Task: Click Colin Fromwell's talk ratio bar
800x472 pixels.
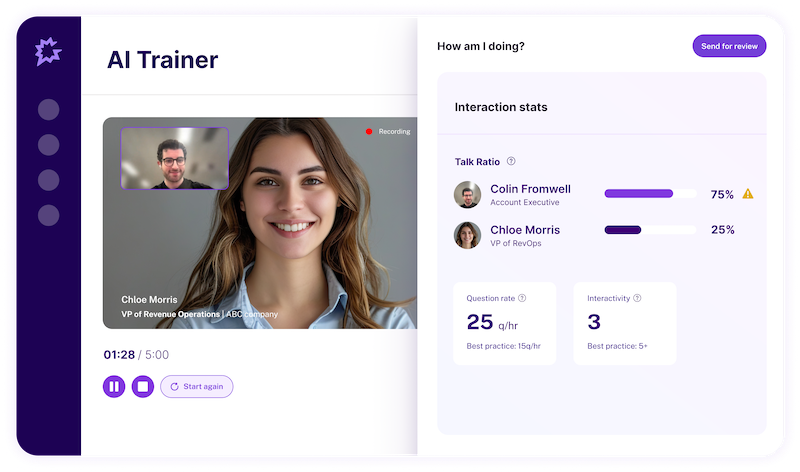Action: pos(650,194)
